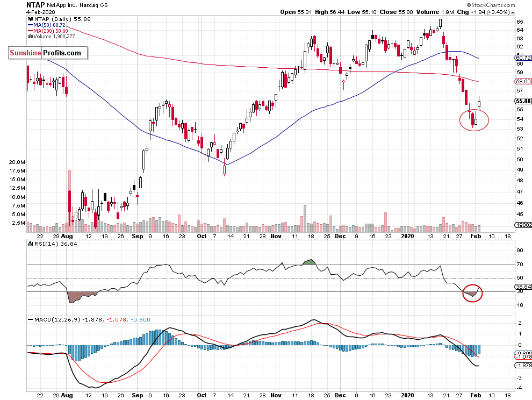Image resolution: width=532 pixels, height=400 pixels.
Task: Select the MA(200) 58.00 legend entry
Action: [x=51, y=31]
